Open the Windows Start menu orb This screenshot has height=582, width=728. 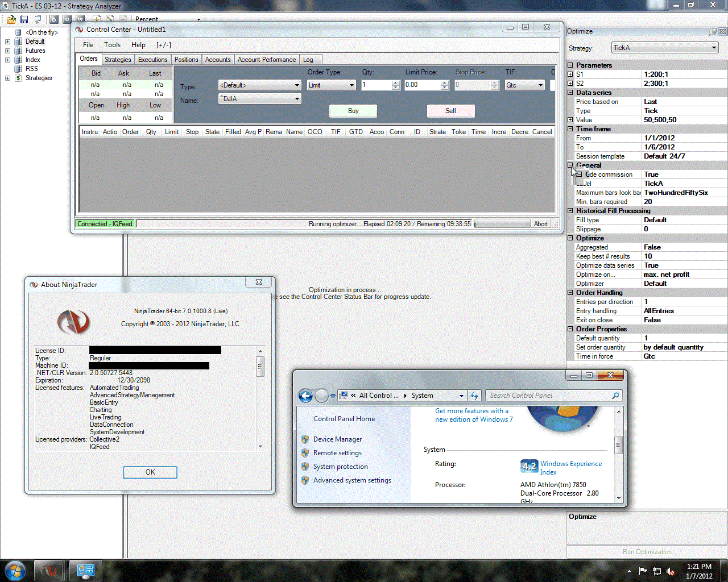(15, 571)
